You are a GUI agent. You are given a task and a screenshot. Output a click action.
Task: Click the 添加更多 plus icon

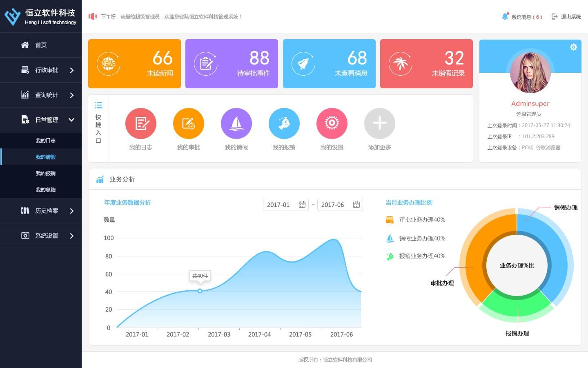[379, 123]
